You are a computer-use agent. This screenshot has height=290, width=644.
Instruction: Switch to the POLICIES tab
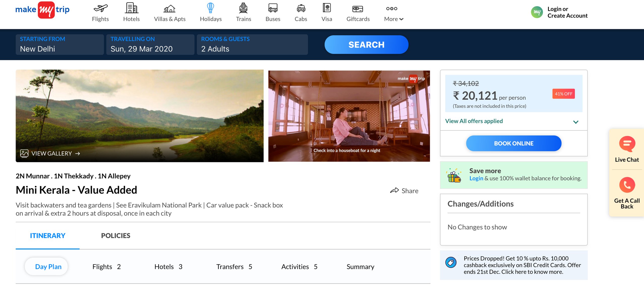116,235
